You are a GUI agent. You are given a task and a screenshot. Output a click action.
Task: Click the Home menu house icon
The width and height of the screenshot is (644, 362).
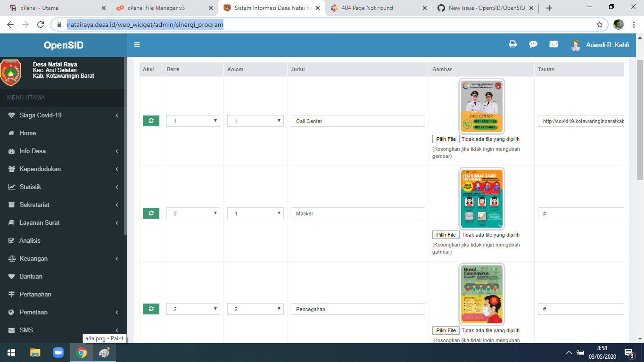click(x=12, y=133)
